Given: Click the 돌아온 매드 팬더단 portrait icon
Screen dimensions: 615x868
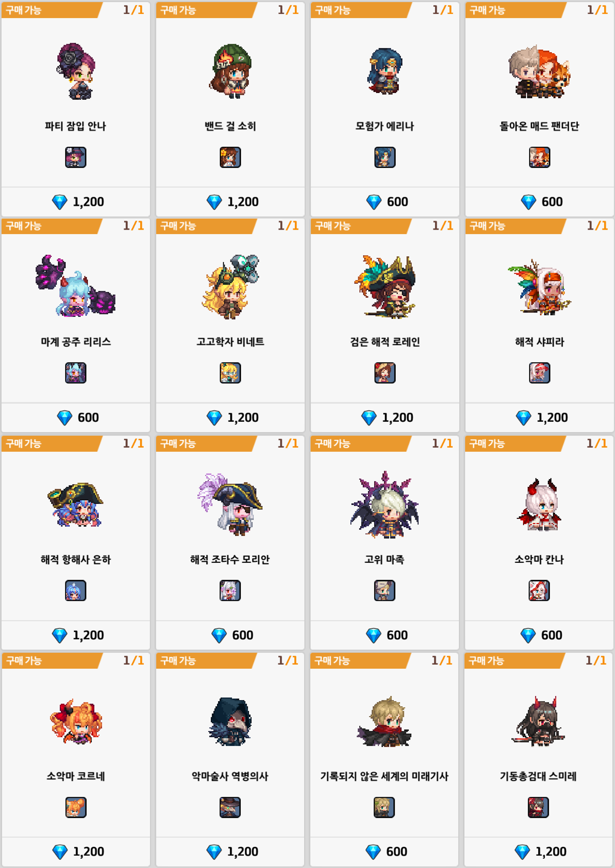Looking at the screenshot, I should [539, 157].
